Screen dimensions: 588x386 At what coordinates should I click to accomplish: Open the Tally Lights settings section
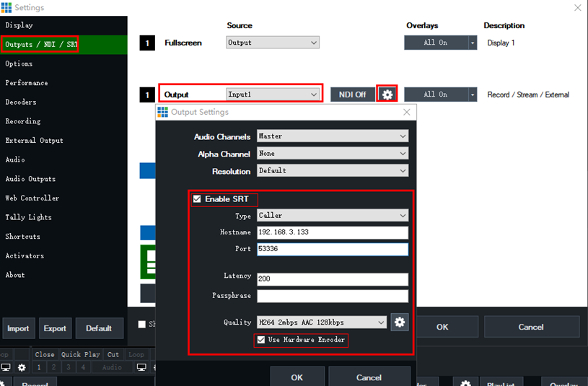click(28, 217)
